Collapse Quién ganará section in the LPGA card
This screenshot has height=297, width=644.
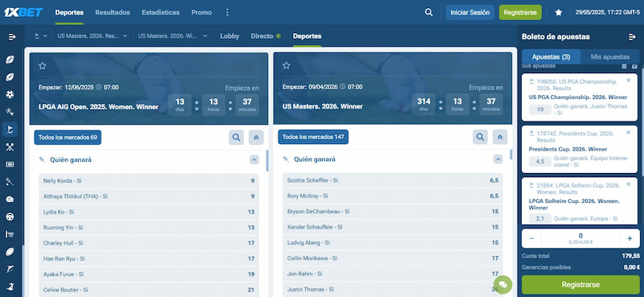[x=254, y=160]
